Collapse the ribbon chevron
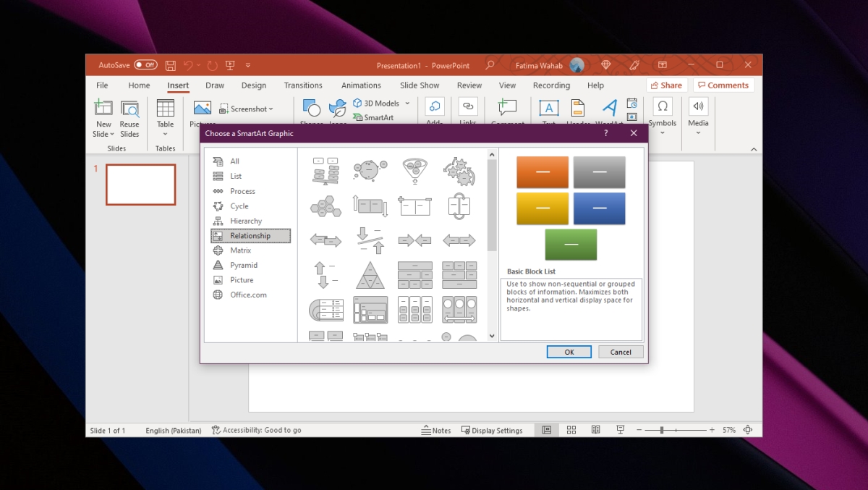Image resolution: width=868 pixels, height=490 pixels. 754,149
